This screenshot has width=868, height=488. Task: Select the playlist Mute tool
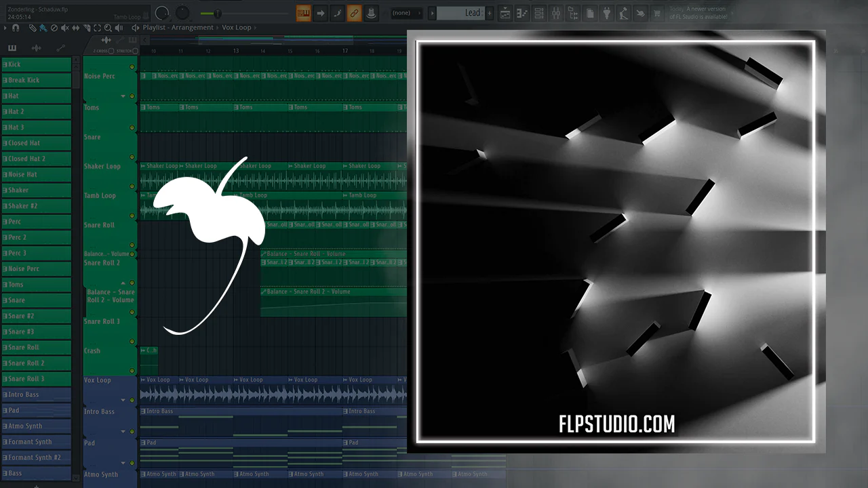[x=65, y=28]
